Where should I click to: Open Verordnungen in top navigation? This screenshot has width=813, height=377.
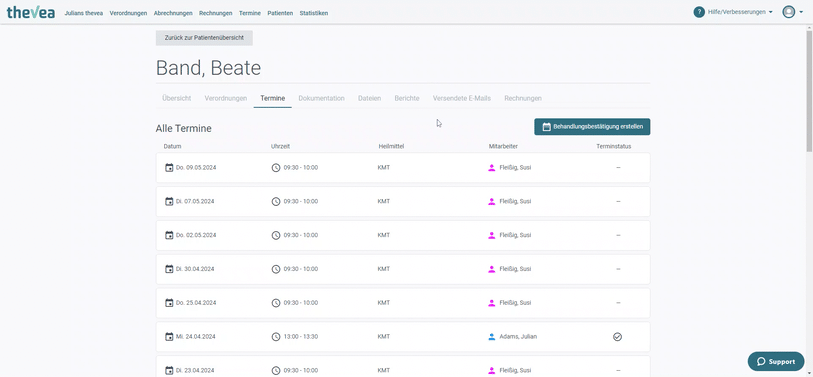click(128, 13)
